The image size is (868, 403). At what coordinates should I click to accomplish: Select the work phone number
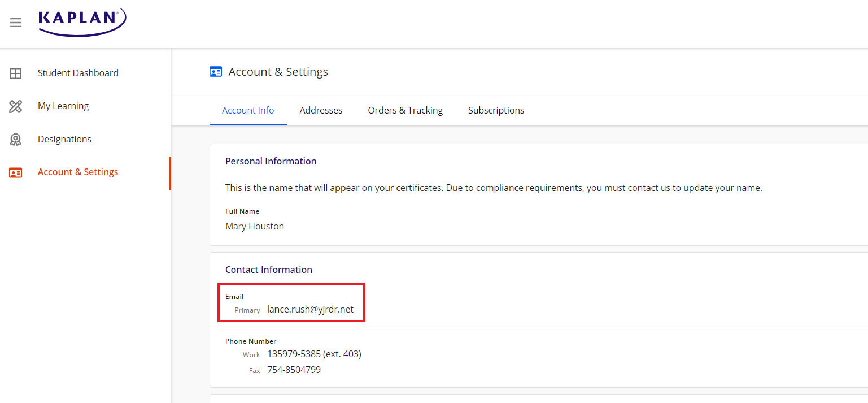pos(314,354)
